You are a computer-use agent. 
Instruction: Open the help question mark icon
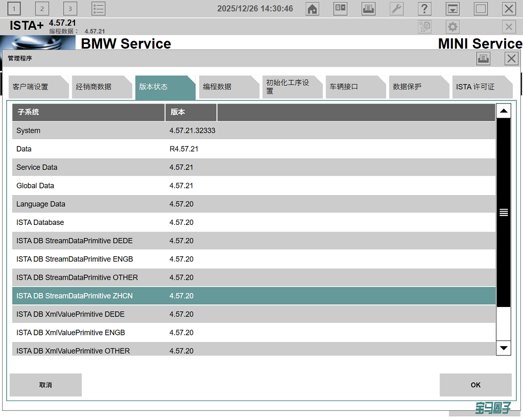pos(425,9)
